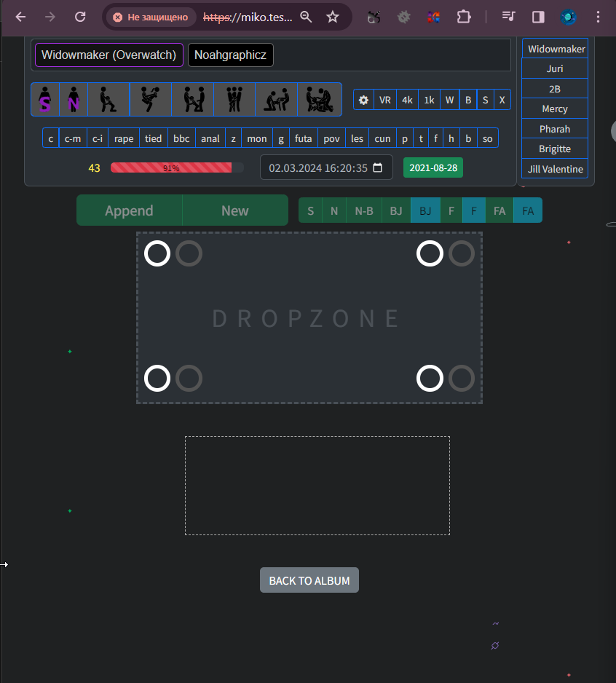The image size is (616, 683).
Task: Toggle the browser side panel
Action: [x=538, y=17]
